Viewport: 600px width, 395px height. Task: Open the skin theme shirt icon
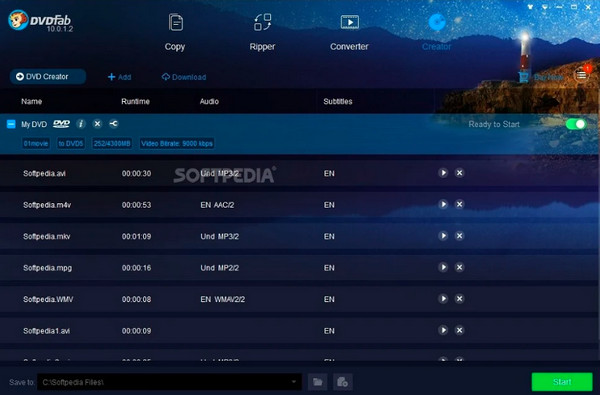pos(530,7)
